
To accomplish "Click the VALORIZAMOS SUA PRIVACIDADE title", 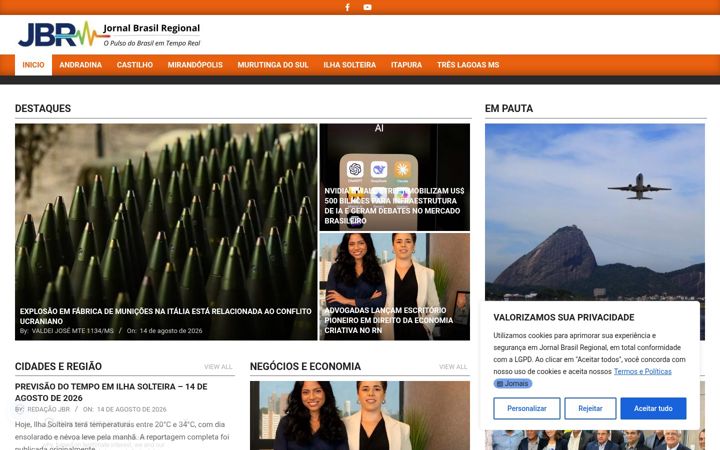I will click(564, 317).
